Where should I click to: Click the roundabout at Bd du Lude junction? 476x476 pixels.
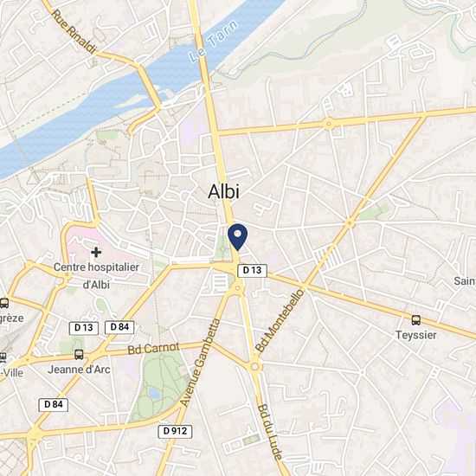[x=255, y=367]
